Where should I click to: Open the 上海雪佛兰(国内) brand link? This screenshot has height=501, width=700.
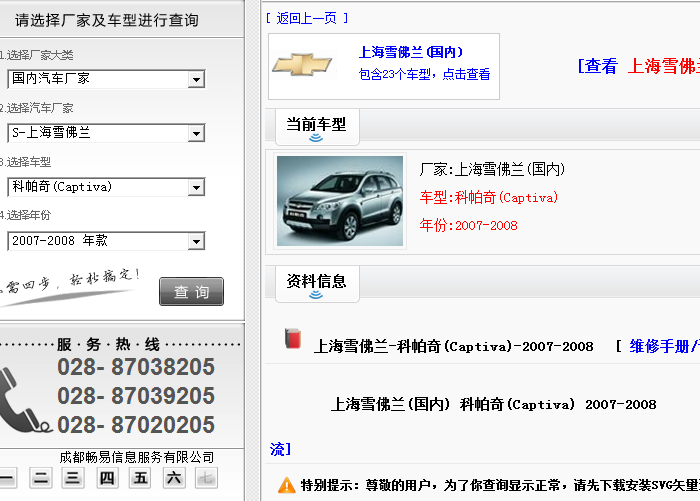[411, 52]
